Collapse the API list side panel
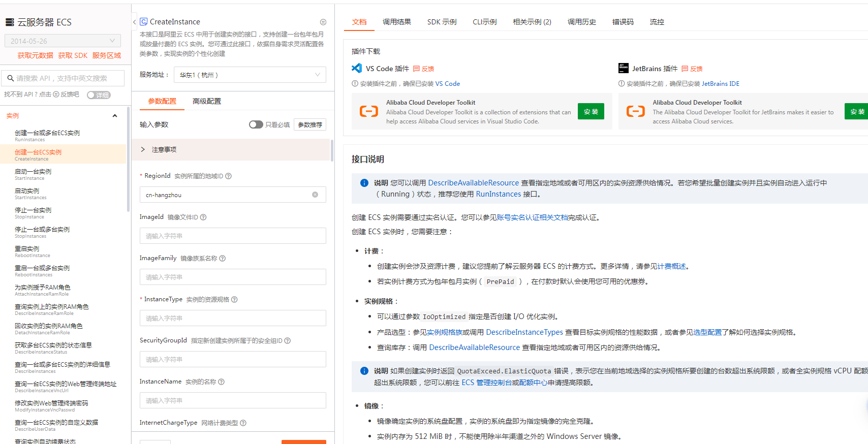Screen dimensions: 868x444 pyautogui.click(x=134, y=22)
